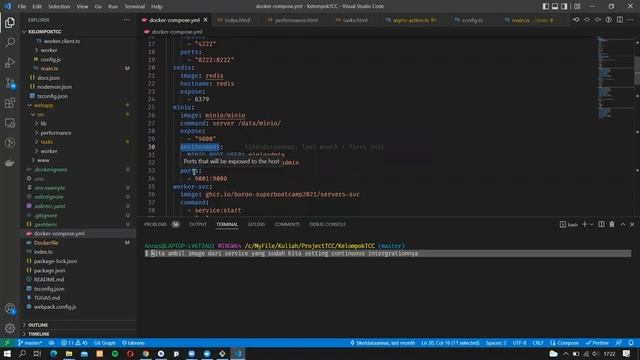
Task: Split the terminal panel
Action: click(x=601, y=224)
